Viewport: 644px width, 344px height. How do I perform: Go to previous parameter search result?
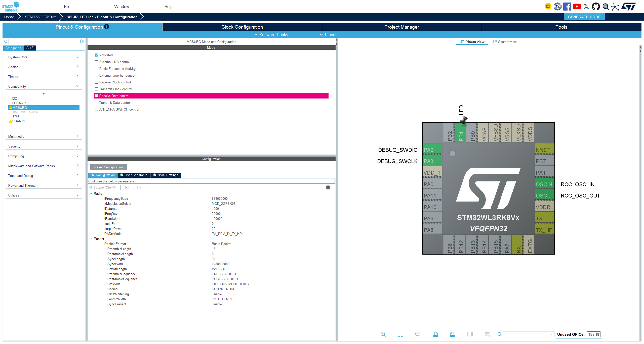(127, 187)
